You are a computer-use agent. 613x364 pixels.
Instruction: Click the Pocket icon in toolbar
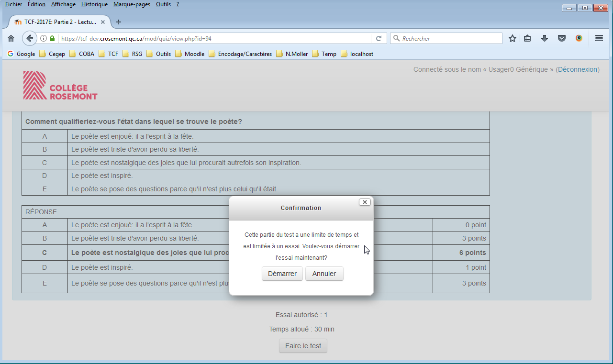tap(562, 38)
